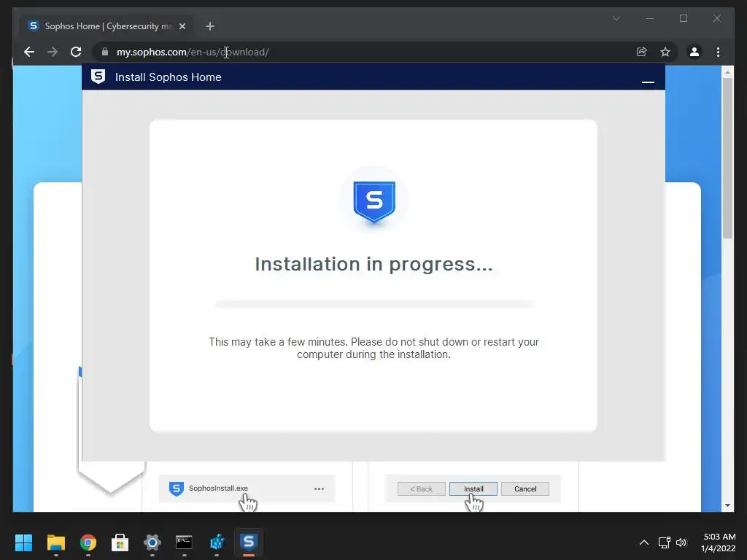747x560 pixels.
Task: Click the grayed Back button
Action: pyautogui.click(x=421, y=489)
